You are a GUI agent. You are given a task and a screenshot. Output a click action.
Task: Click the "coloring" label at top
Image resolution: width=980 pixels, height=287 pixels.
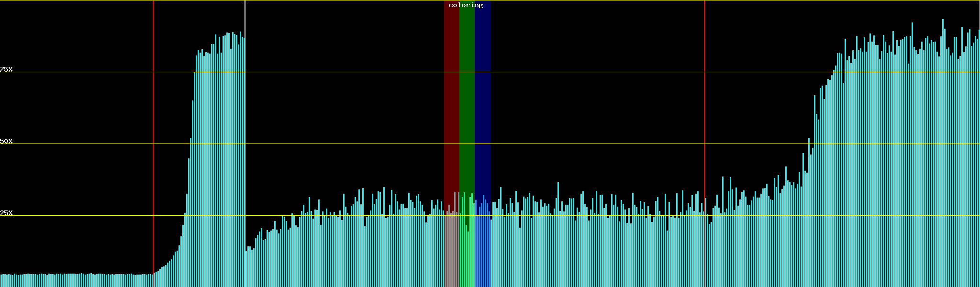click(x=466, y=5)
